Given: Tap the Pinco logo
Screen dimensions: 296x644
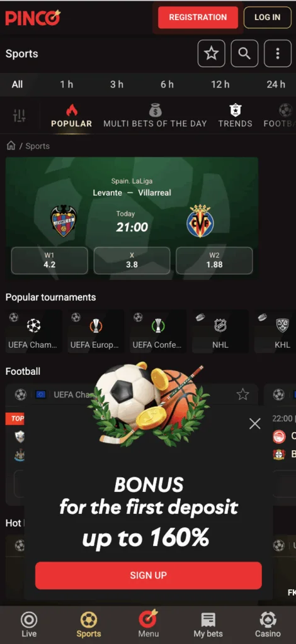Looking at the screenshot, I should click(x=33, y=17).
